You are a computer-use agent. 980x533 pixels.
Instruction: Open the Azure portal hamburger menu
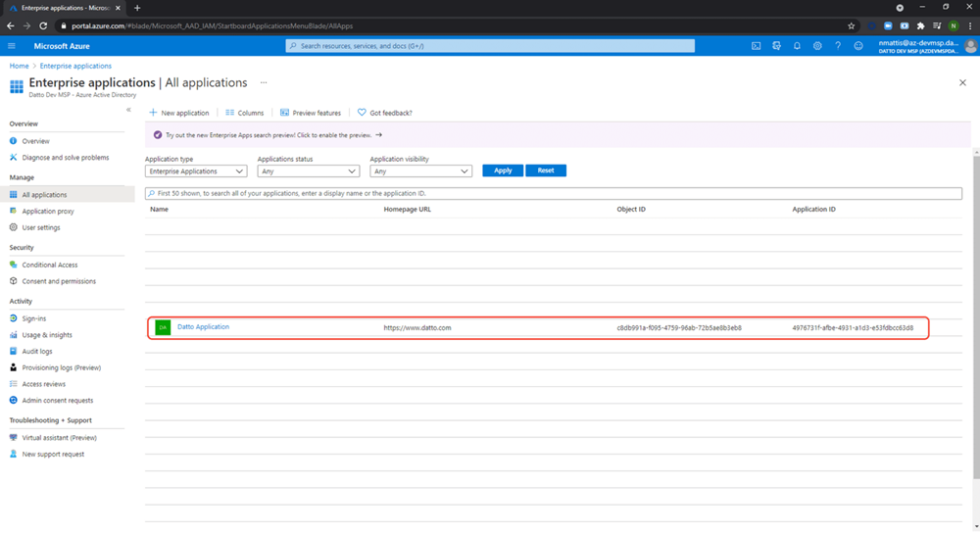12,46
